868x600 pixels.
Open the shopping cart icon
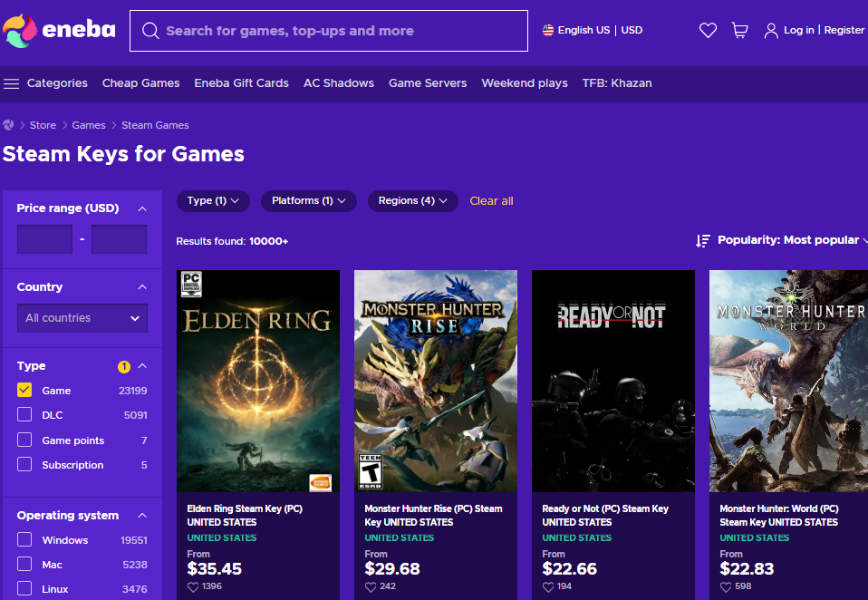740,31
